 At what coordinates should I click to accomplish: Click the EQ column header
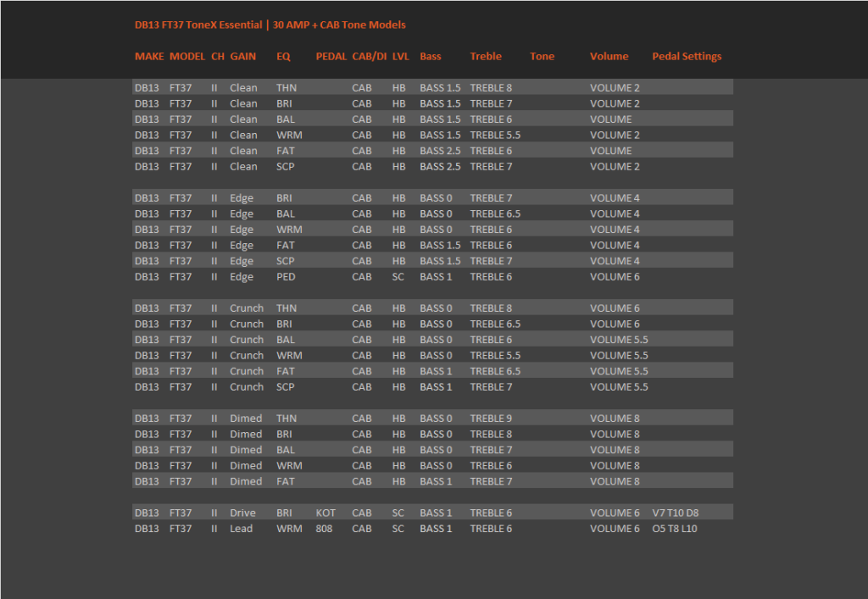click(283, 57)
